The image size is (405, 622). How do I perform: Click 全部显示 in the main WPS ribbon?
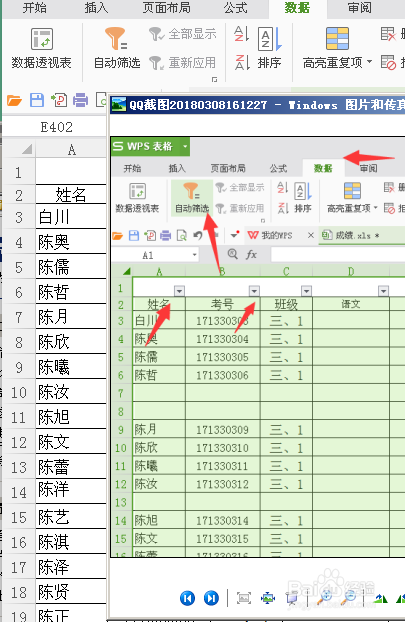coord(183,34)
